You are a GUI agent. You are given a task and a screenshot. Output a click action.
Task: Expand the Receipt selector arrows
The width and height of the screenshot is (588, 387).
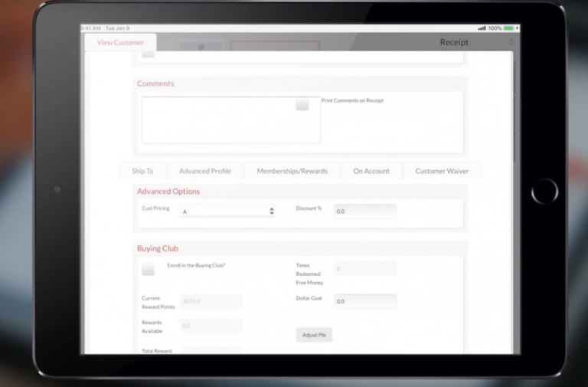click(511, 42)
